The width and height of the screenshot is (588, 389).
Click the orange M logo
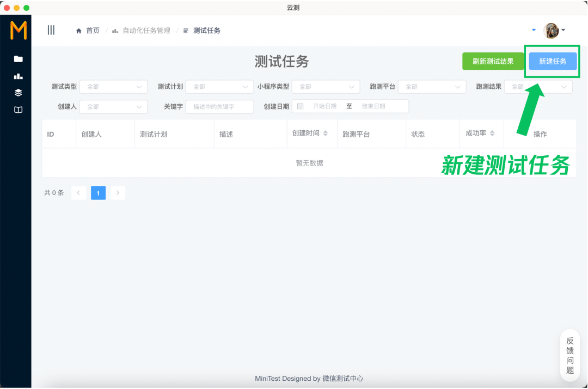(19, 31)
